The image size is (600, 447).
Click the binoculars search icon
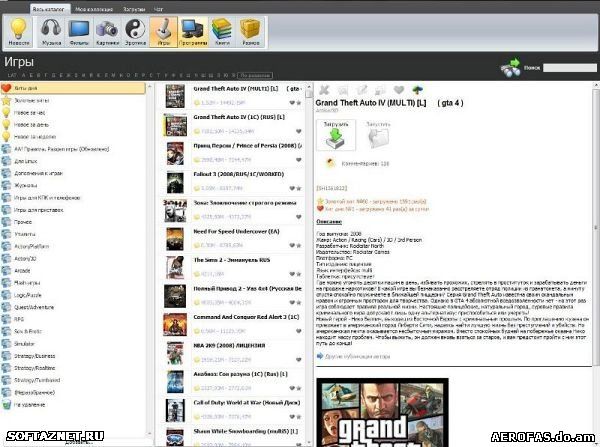click(510, 68)
